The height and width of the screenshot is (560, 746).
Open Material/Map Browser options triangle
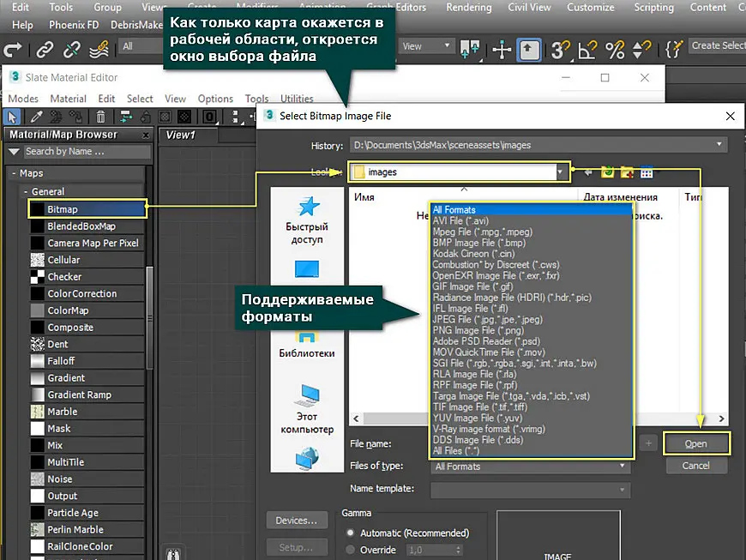[x=15, y=151]
